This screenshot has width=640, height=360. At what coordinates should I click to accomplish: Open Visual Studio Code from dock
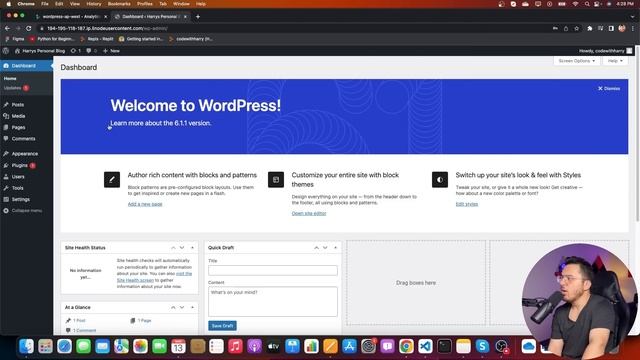[x=425, y=347]
